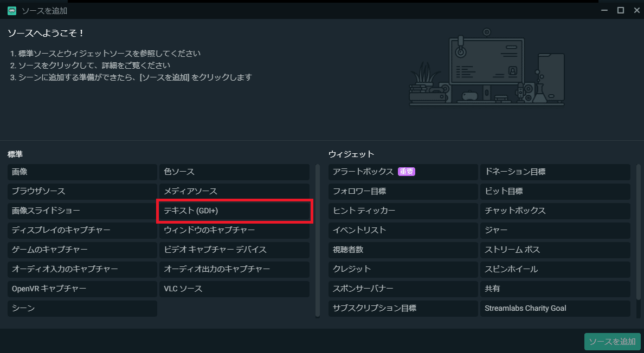Select オーディオ入力のキャプチャー source
644x353 pixels.
82,270
